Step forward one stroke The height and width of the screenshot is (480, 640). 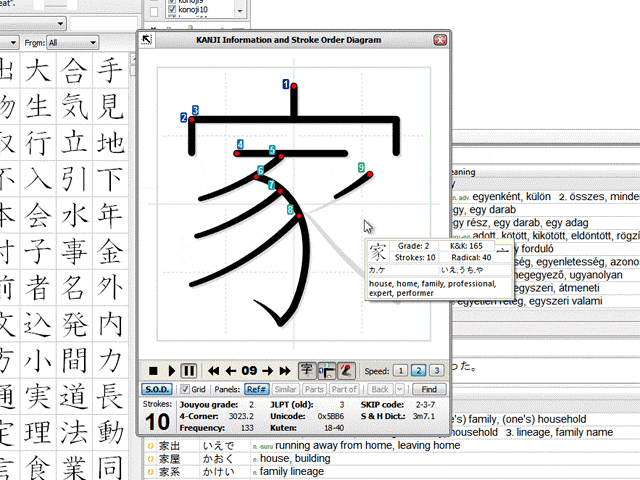click(267, 371)
